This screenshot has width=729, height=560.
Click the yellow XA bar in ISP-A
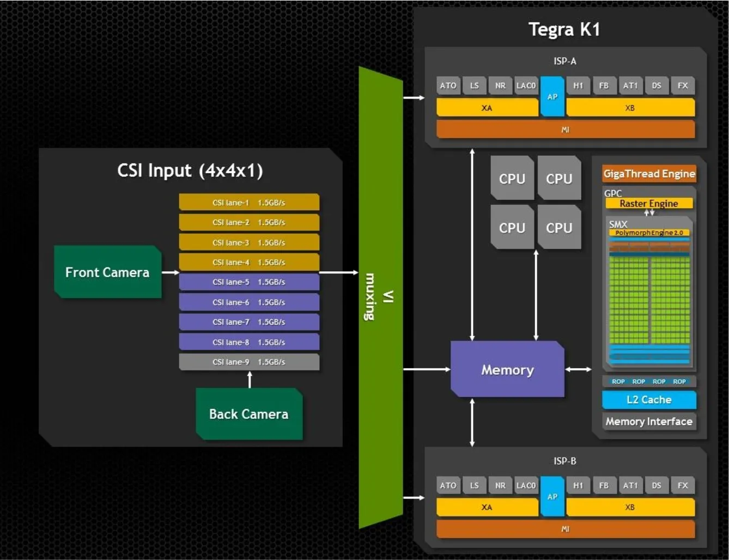coord(487,108)
